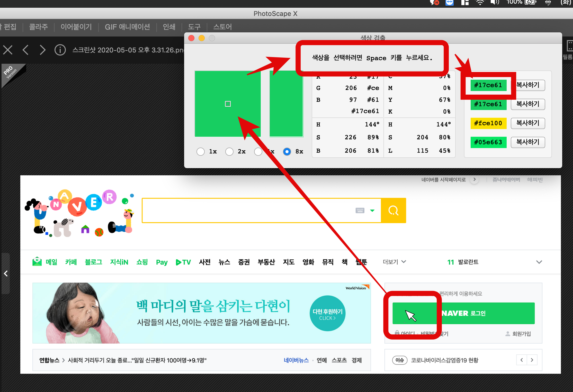The height and width of the screenshot is (392, 573).
Task: Copy the second #17ce61 color with 복사하기
Action: [x=528, y=104]
